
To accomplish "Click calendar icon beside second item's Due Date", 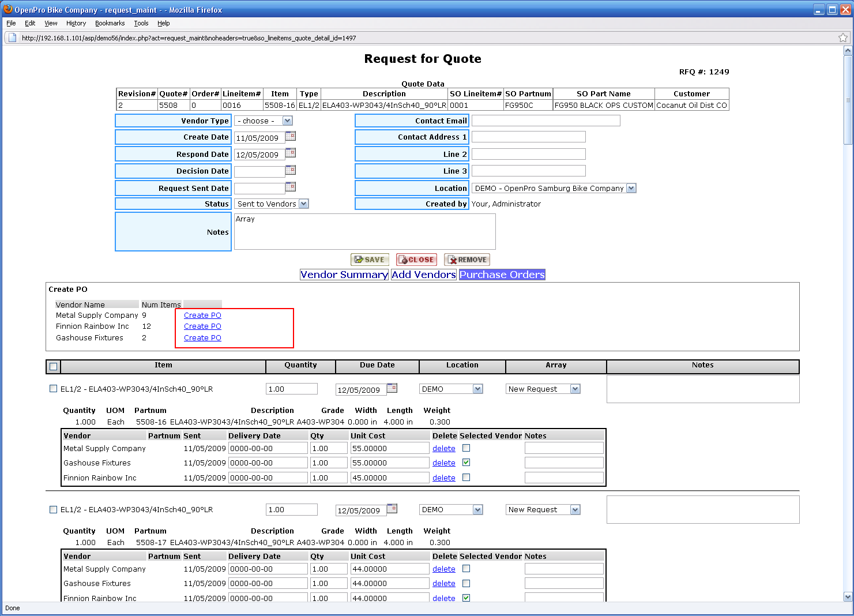I will 392,509.
